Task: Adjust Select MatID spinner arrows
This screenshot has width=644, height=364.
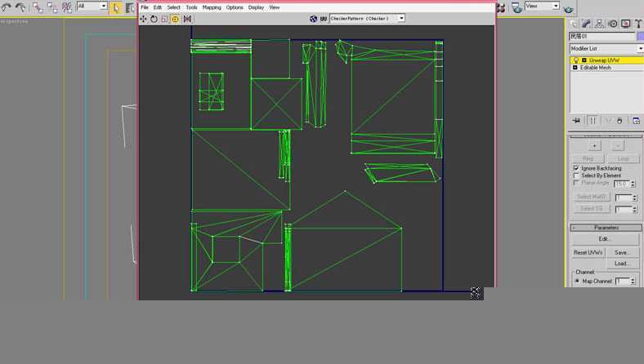Action: [x=635, y=198]
